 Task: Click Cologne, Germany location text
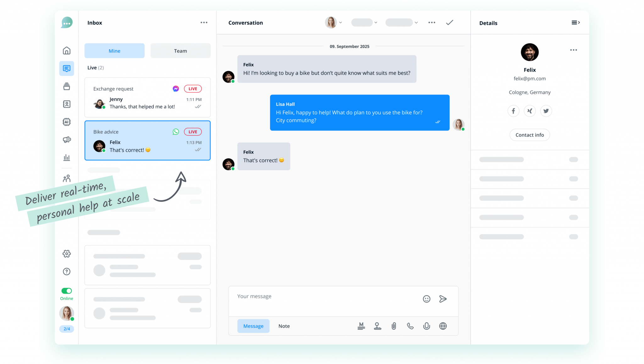[x=530, y=92]
